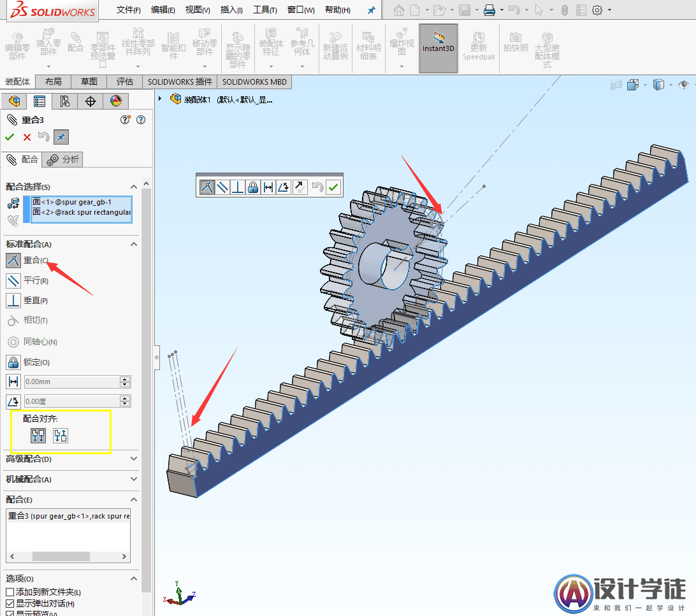
Task: Collapse the 配合(E) mates list section
Action: point(134,499)
